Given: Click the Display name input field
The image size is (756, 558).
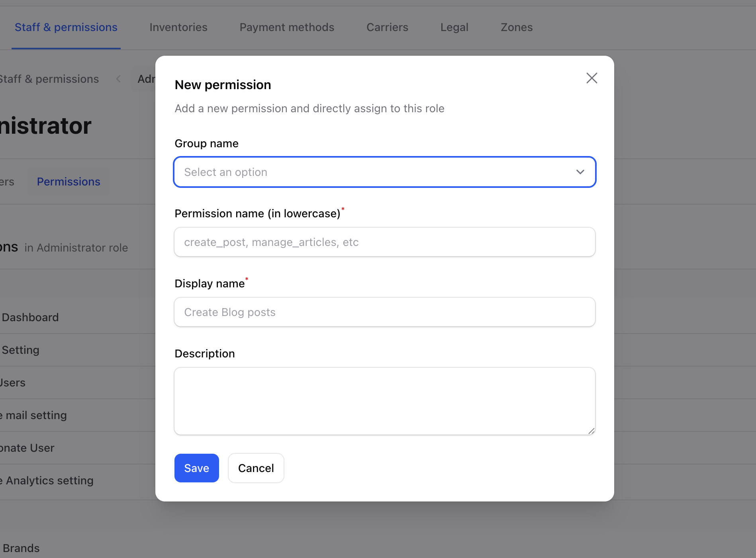Looking at the screenshot, I should click(x=384, y=312).
